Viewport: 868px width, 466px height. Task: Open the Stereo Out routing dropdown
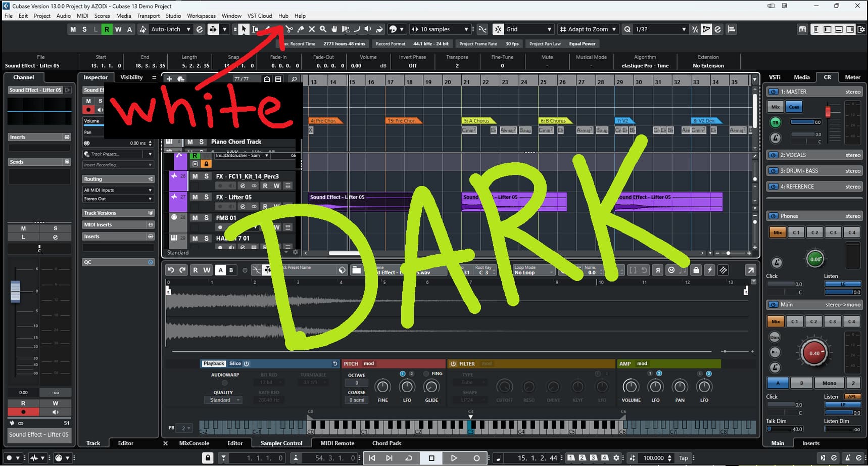pyautogui.click(x=118, y=199)
